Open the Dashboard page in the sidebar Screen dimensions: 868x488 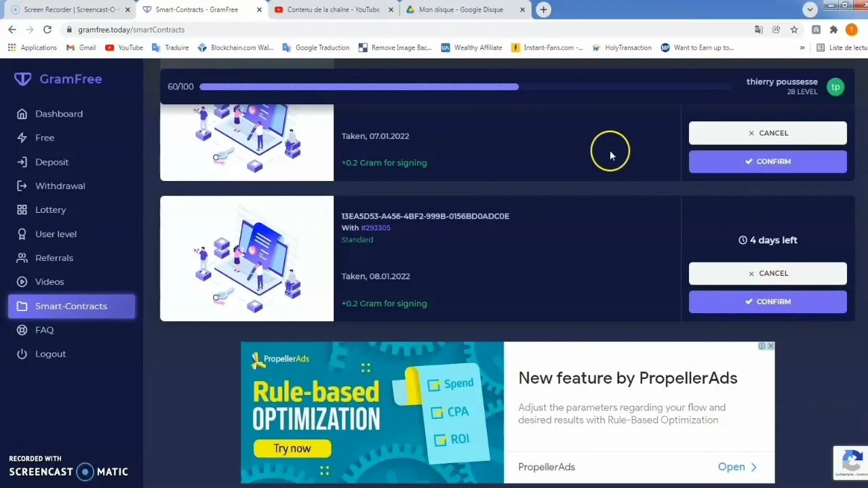tap(59, 114)
